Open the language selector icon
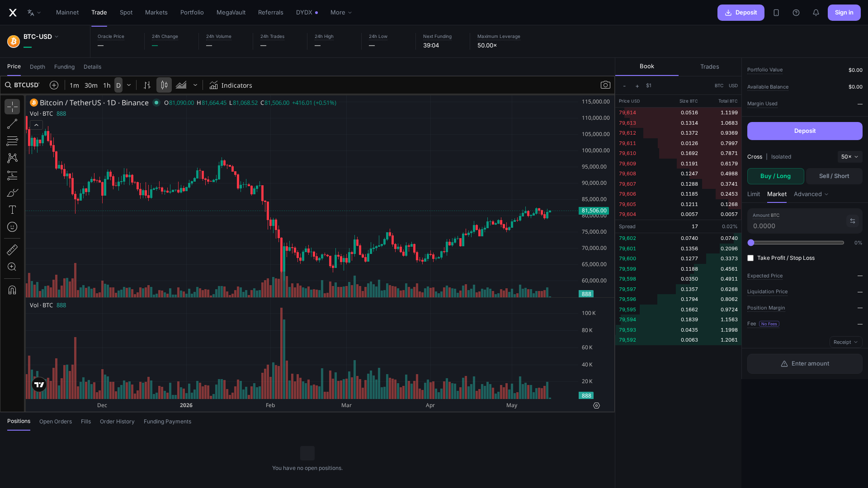Viewport: 868px width, 488px height. 34,13
